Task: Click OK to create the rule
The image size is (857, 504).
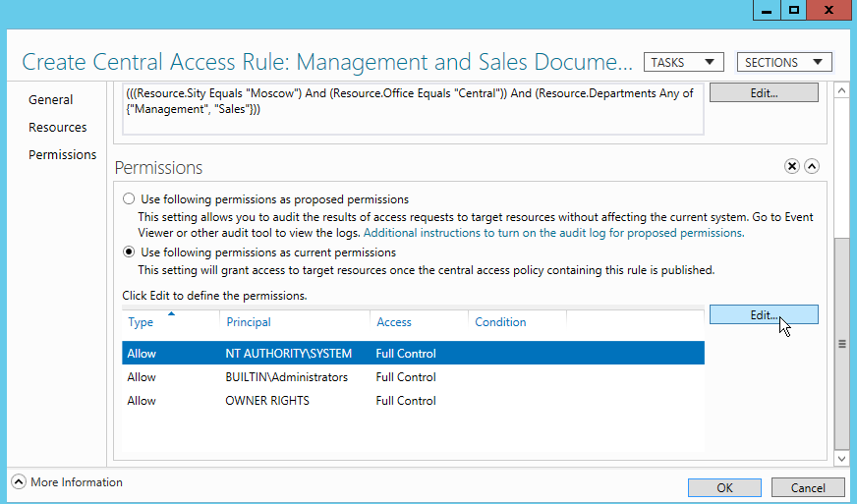Action: pyautogui.click(x=724, y=487)
